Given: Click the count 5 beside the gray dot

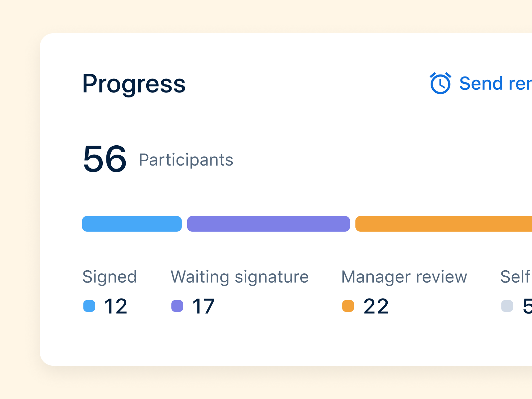Looking at the screenshot, I should (528, 305).
